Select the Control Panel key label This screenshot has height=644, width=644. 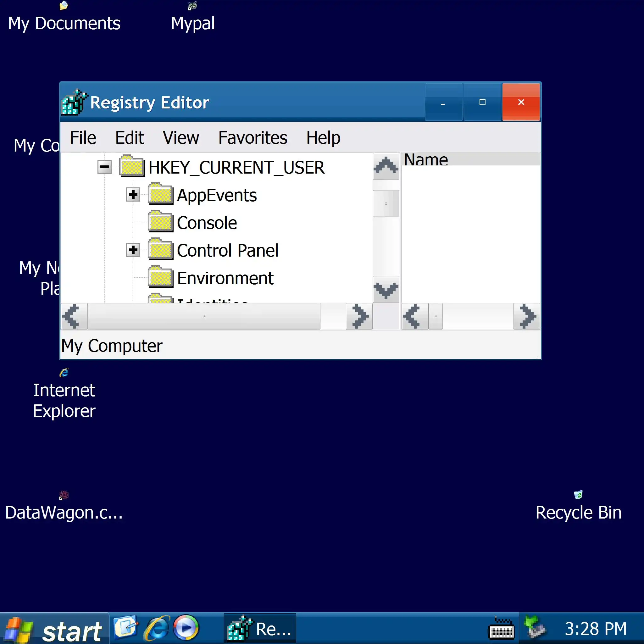pyautogui.click(x=227, y=250)
